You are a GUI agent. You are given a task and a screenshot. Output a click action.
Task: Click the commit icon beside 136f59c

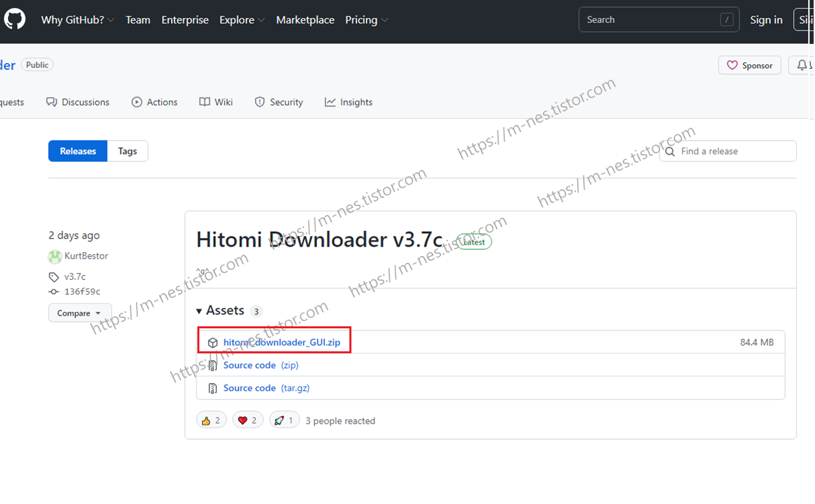coord(54,292)
